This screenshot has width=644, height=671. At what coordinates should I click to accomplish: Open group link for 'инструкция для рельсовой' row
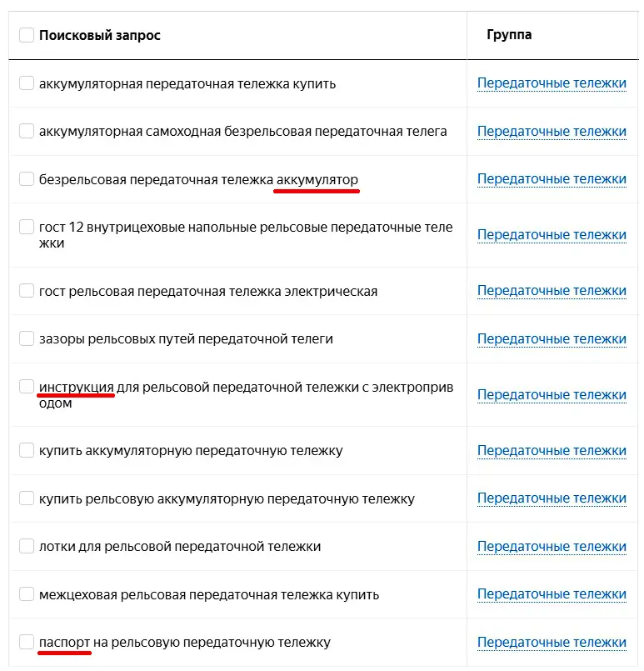[x=552, y=395]
